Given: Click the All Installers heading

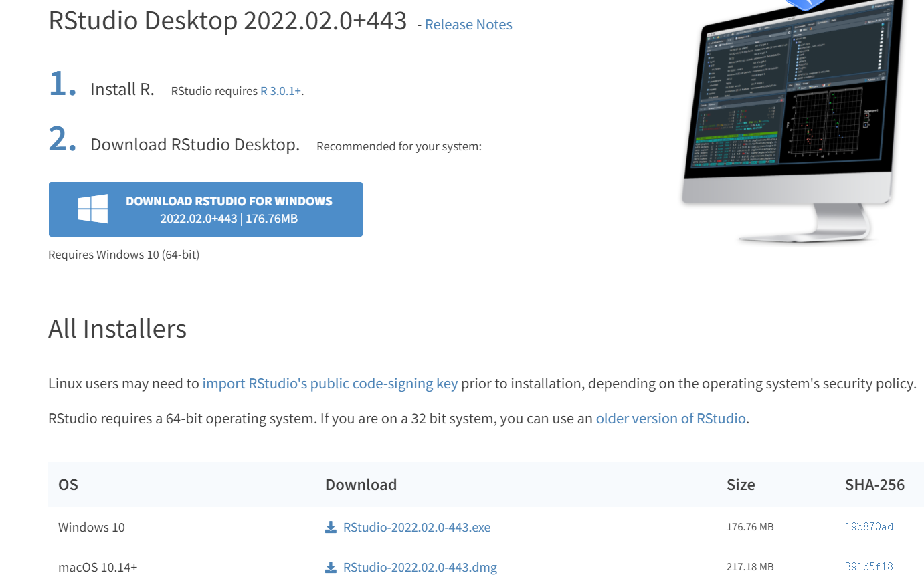Looking at the screenshot, I should coord(118,329).
